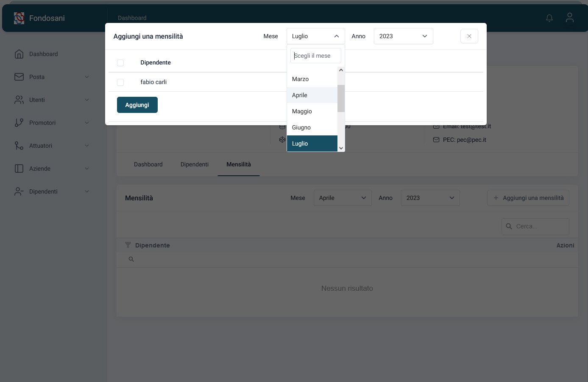Open the Promotori section icon
Viewport: 588px width, 382px height.
(19, 123)
